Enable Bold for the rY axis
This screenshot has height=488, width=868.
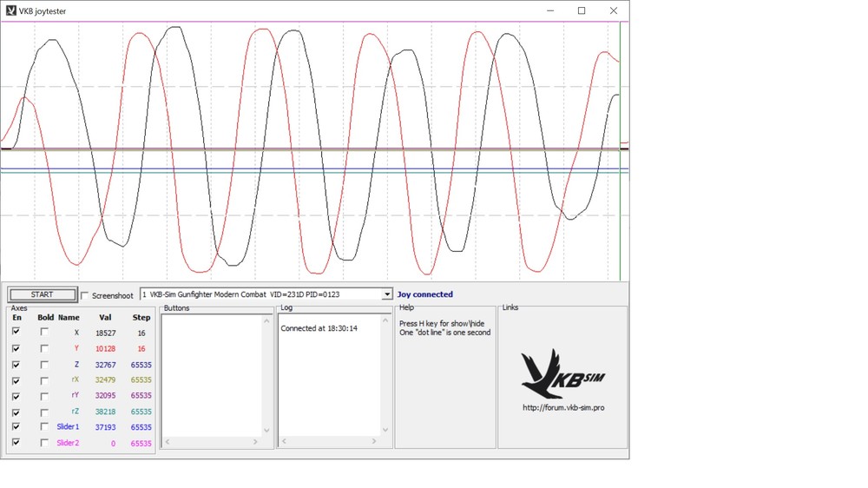pos(44,396)
